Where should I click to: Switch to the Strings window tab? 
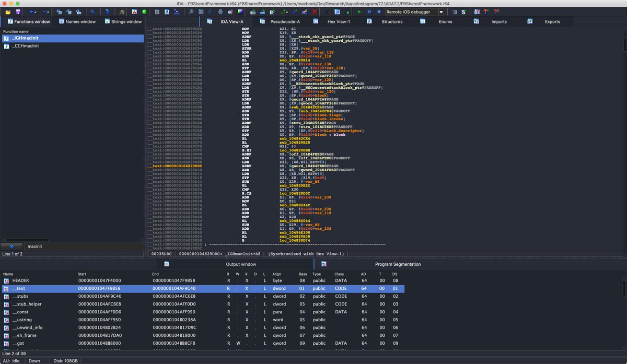click(x=123, y=21)
